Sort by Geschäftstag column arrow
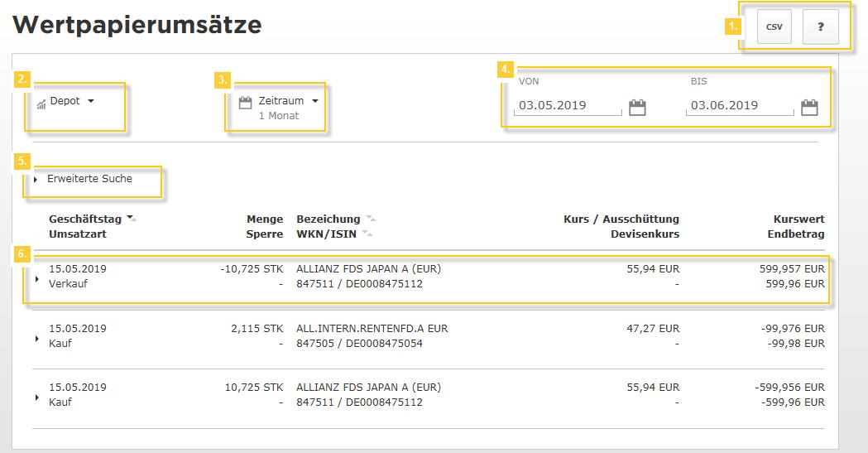 click(132, 219)
